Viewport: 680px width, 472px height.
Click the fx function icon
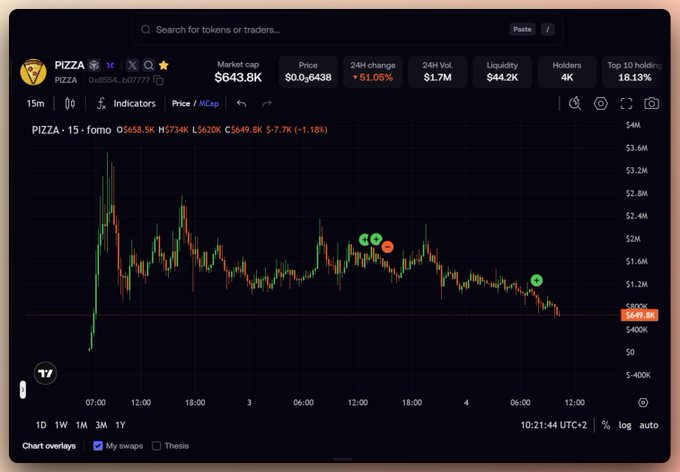click(101, 103)
